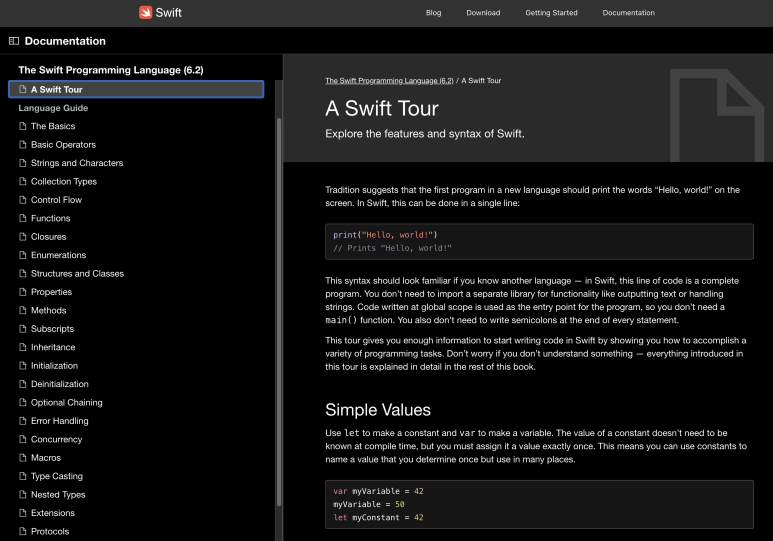The image size is (773, 541).
Task: Click the page icon beside Deinitialization
Action: (22, 384)
